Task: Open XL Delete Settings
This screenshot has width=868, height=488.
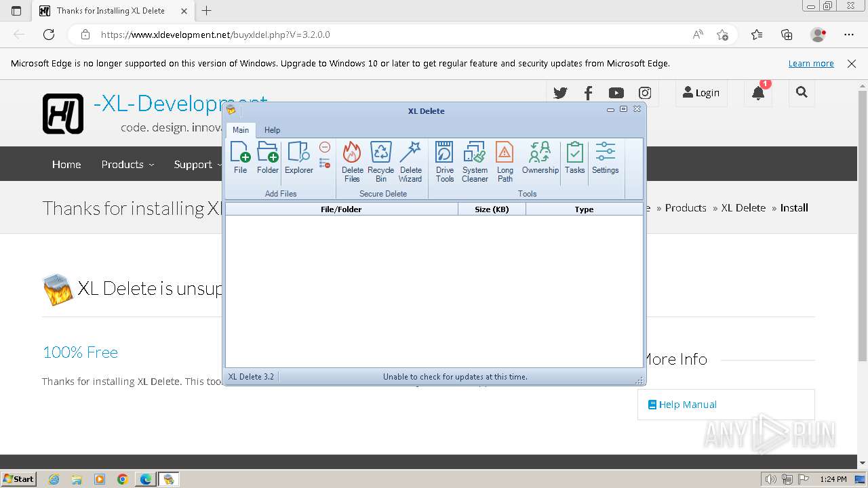Action: point(605,158)
